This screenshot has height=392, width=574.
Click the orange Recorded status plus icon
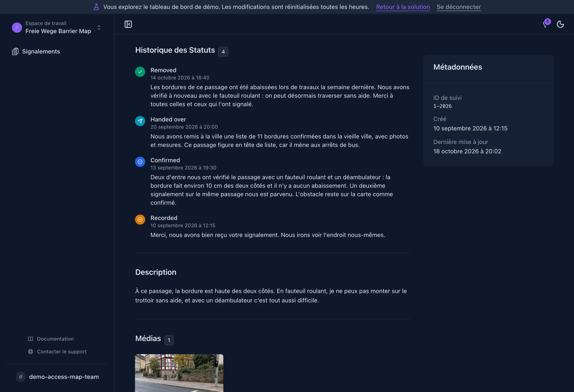coord(140,220)
